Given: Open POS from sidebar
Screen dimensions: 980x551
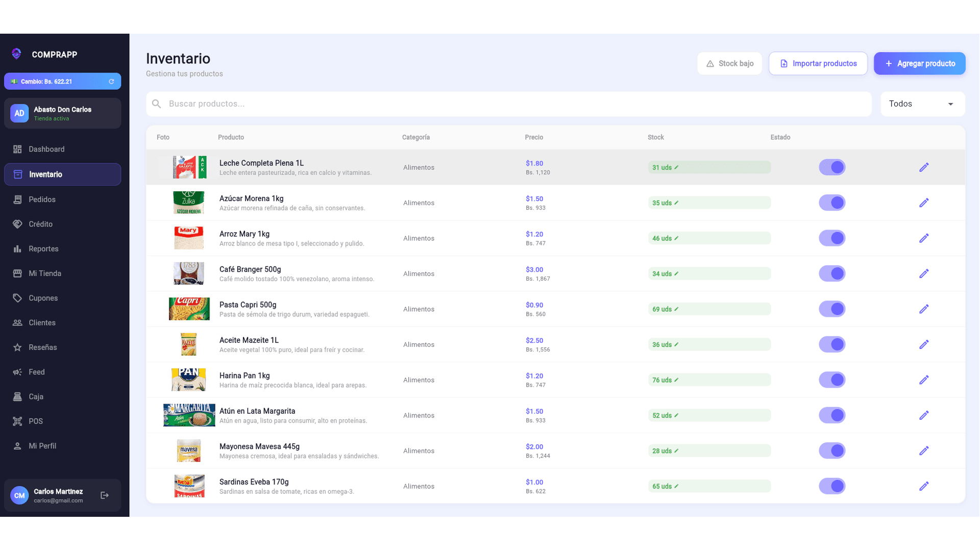Looking at the screenshot, I should [x=62, y=421].
